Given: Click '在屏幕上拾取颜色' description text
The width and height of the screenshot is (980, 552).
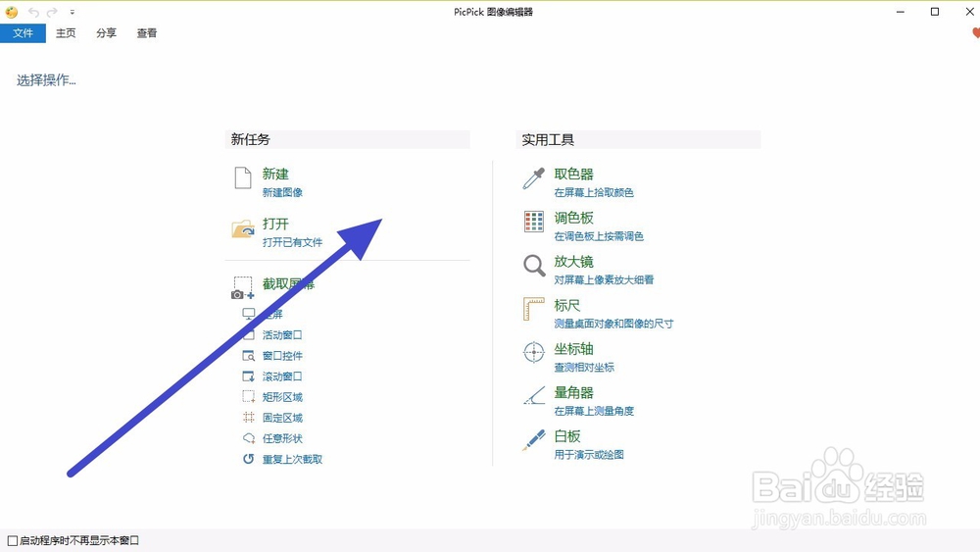Looking at the screenshot, I should pyautogui.click(x=594, y=192).
